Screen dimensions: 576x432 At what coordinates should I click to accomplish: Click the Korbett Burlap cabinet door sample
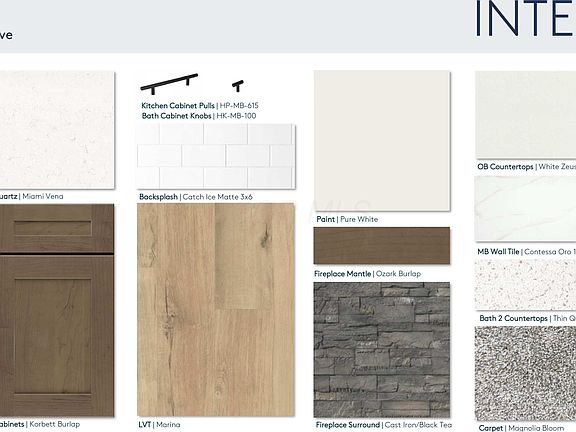coord(57,310)
